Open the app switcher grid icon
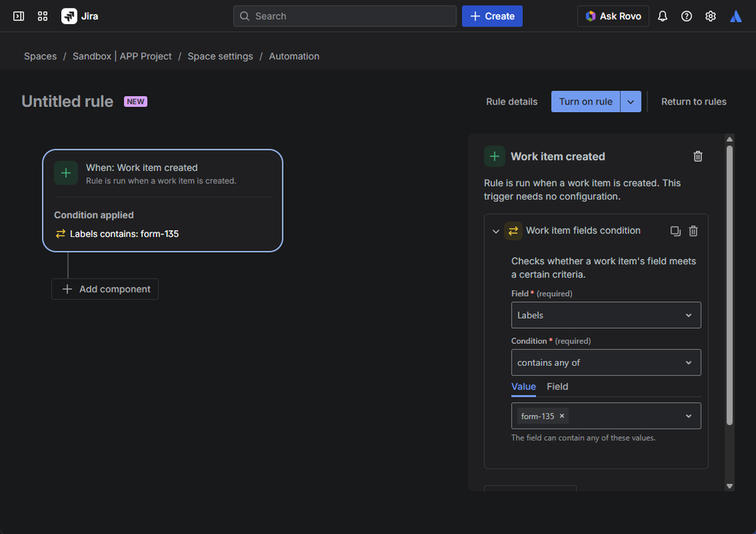The height and width of the screenshot is (534, 756). coord(42,17)
